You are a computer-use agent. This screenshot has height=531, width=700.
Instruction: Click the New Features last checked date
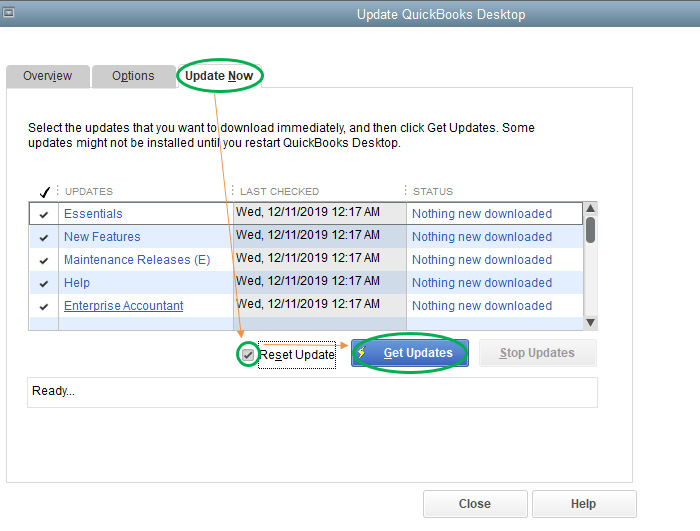(x=320, y=237)
